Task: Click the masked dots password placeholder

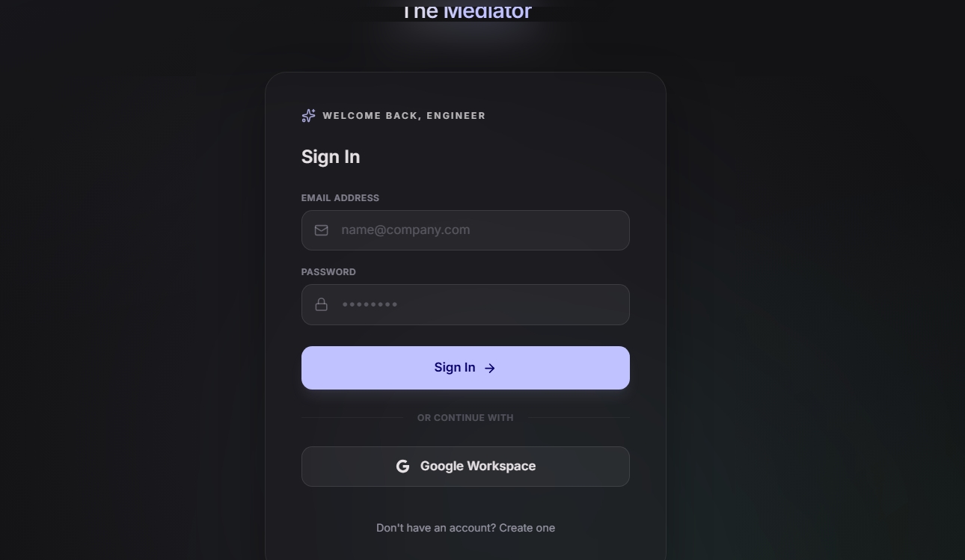Action: click(370, 304)
